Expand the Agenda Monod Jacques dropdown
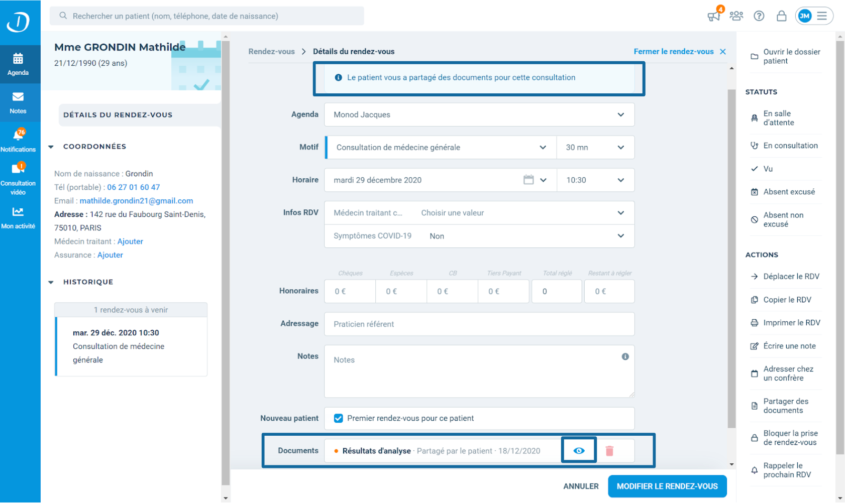The image size is (845, 504). pyautogui.click(x=479, y=114)
